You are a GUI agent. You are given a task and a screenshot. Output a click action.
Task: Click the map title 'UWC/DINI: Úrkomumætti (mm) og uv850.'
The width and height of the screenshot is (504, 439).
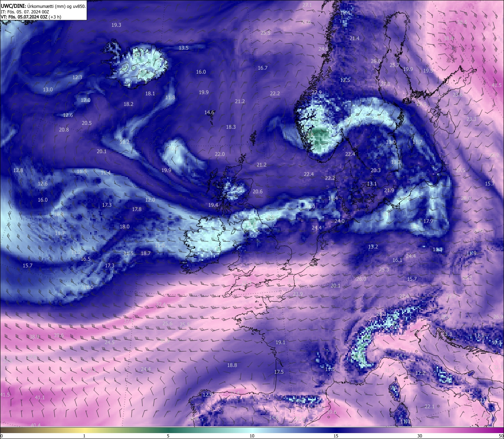pyautogui.click(x=43, y=6)
